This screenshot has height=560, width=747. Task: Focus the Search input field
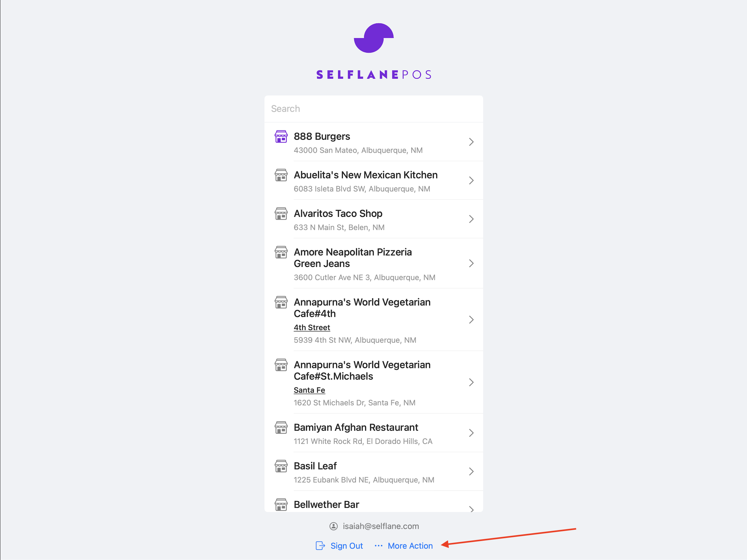click(x=374, y=109)
